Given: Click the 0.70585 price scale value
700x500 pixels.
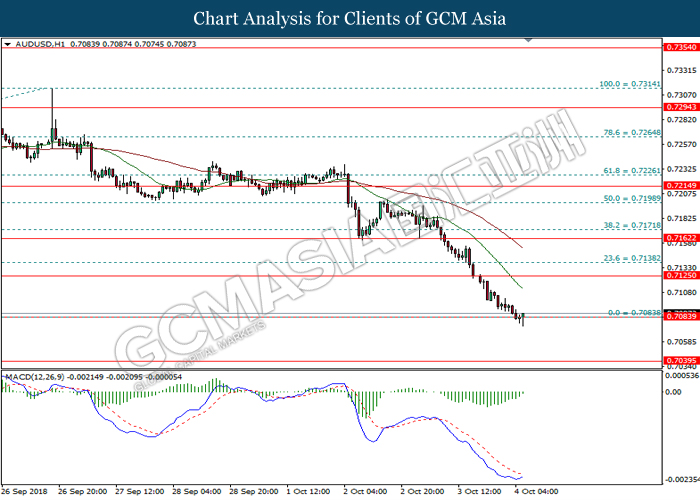Looking at the screenshot, I should [x=682, y=342].
